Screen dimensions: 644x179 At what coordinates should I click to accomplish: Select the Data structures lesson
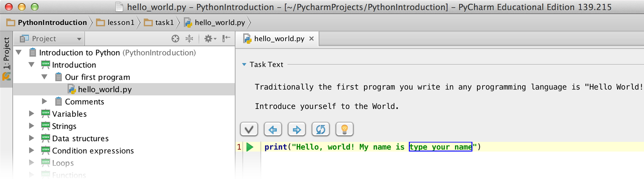80,138
